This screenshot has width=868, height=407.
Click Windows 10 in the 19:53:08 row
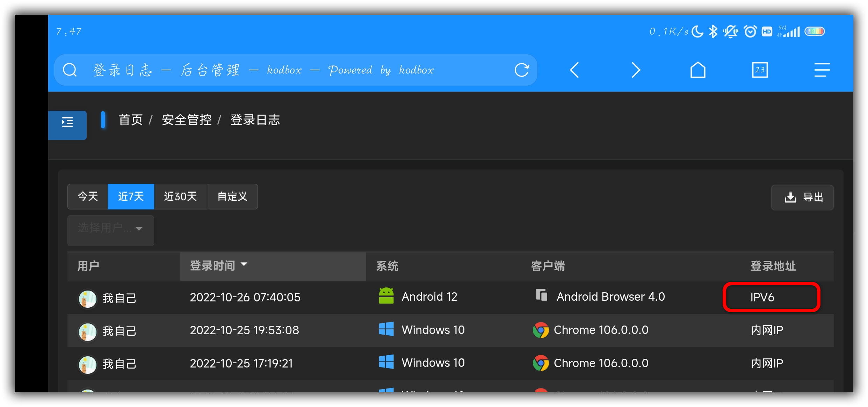point(433,330)
